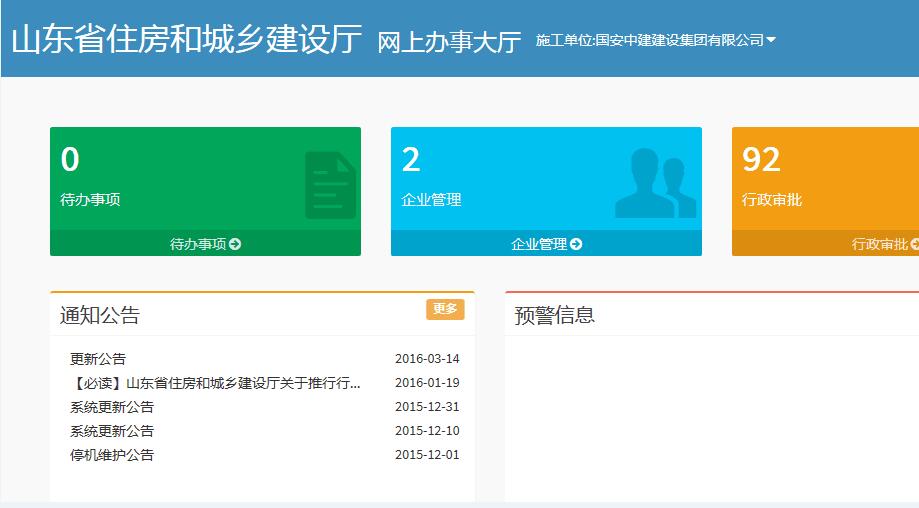Click the 山东省住房和城乡建设厅 site title
919x508 pixels.
pyautogui.click(x=186, y=38)
